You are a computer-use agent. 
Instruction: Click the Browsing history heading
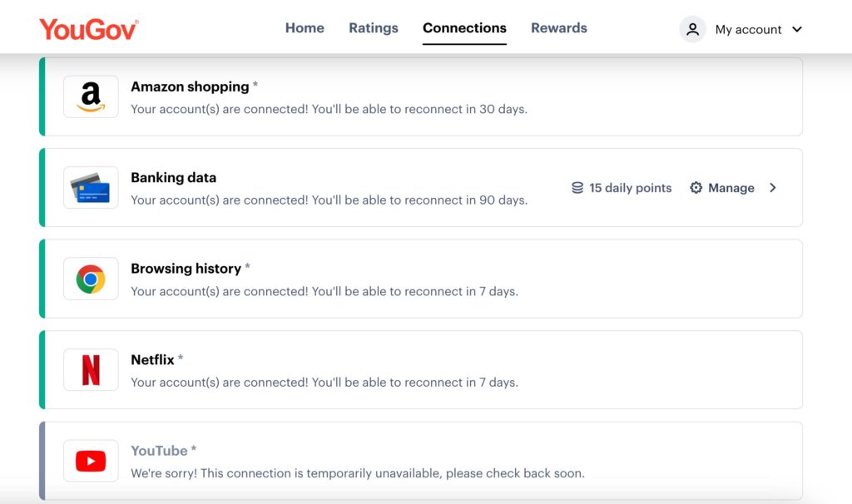[186, 269]
